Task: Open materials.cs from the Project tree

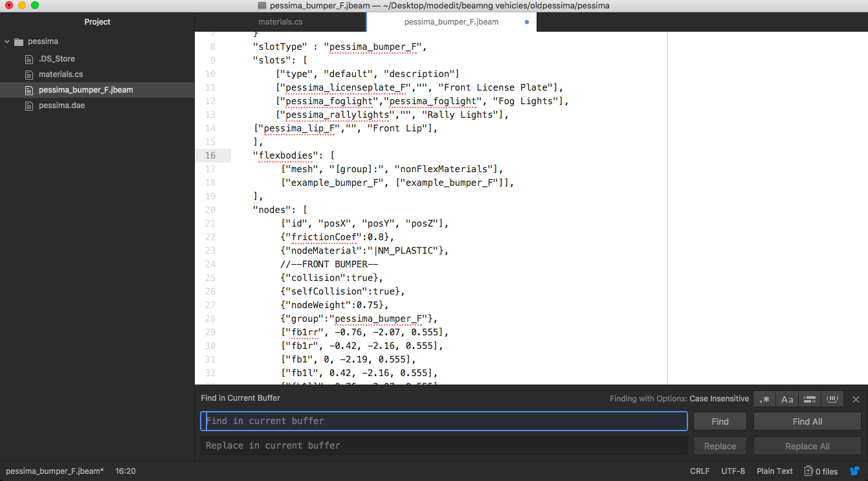Action: (61, 74)
